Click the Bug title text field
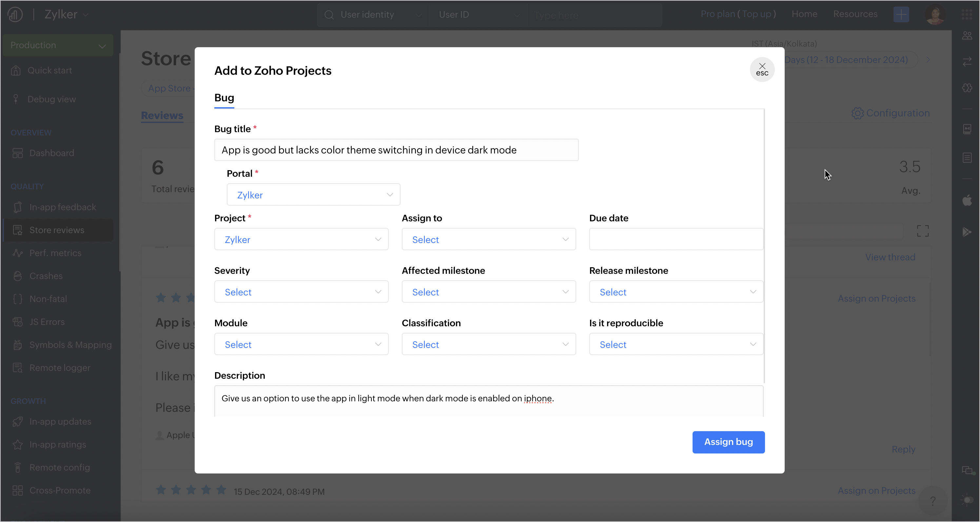Viewport: 980px width, 522px height. [x=396, y=150]
